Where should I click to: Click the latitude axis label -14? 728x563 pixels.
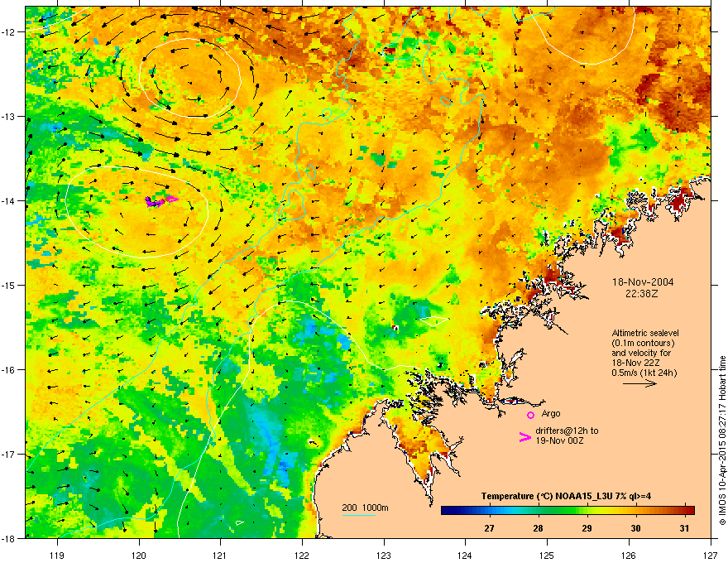point(8,200)
